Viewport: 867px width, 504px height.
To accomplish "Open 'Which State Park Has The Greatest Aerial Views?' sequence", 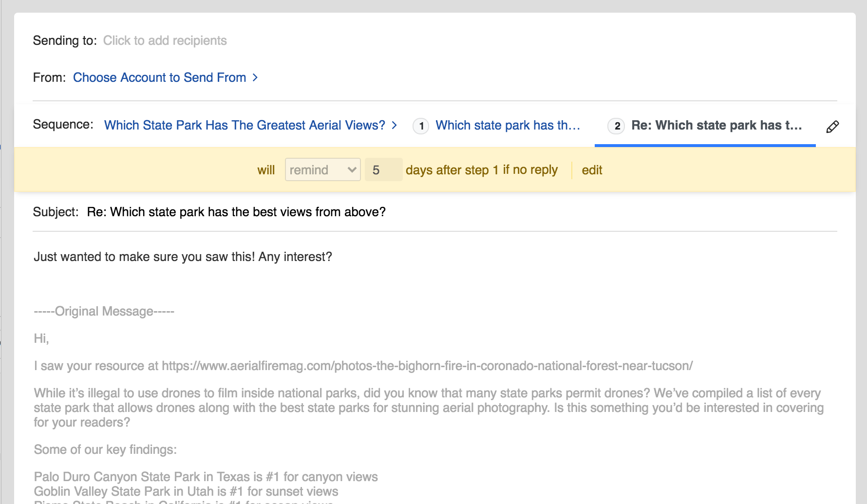I will tap(245, 125).
